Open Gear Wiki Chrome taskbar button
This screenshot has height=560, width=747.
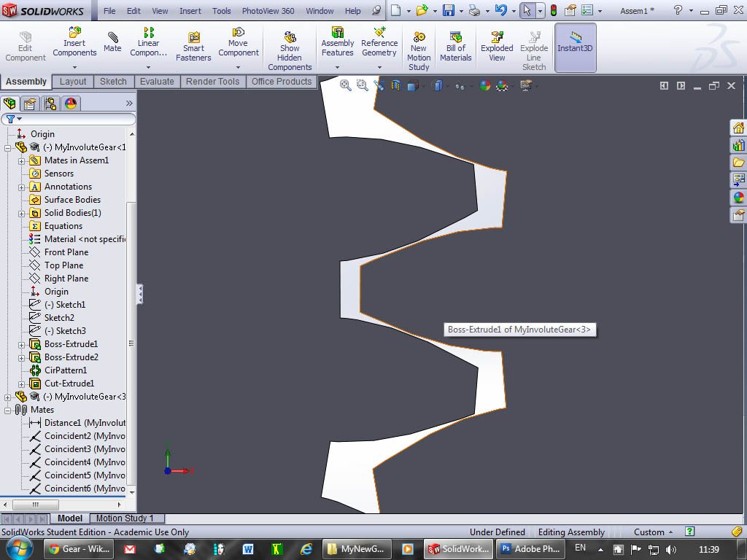[79, 548]
